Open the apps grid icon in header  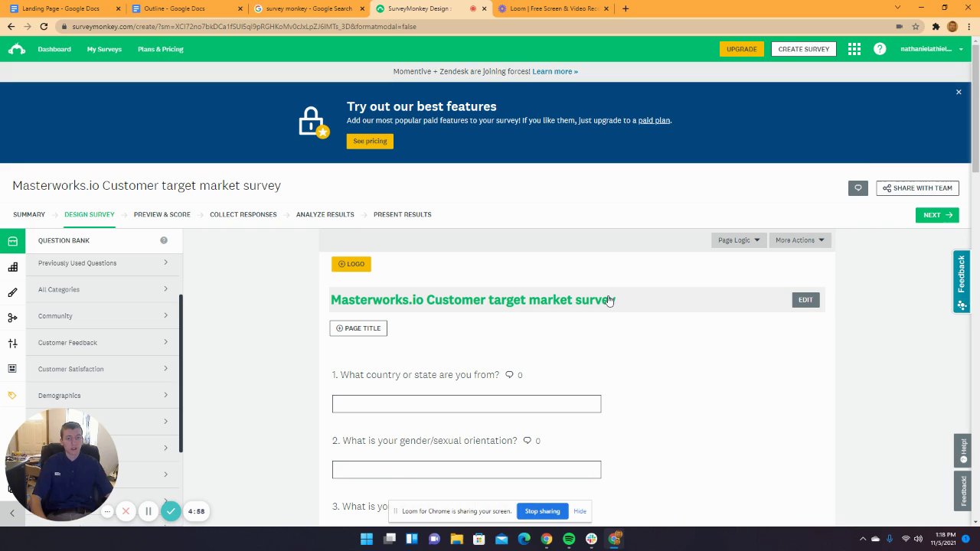tap(854, 49)
